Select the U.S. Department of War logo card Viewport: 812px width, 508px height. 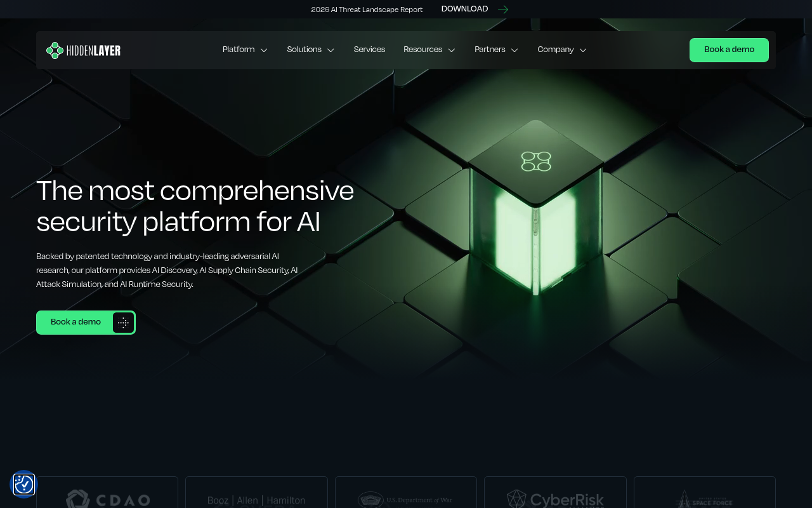[406, 492]
